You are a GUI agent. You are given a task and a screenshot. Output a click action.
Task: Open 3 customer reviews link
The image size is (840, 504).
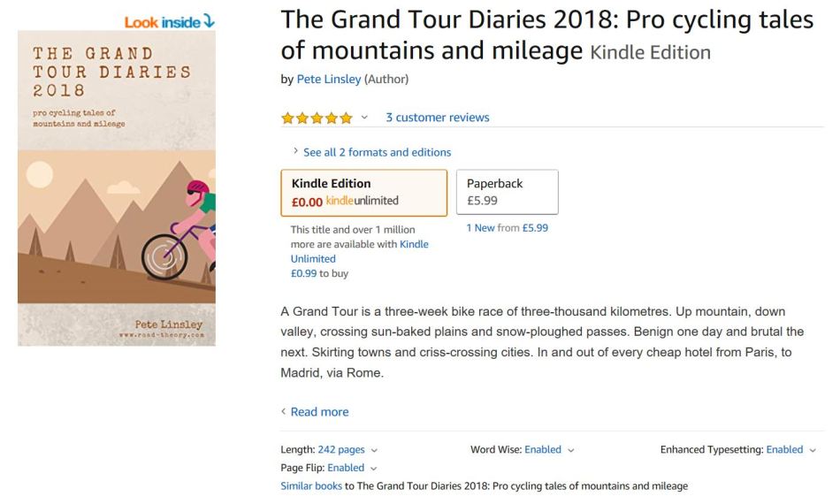pyautogui.click(x=437, y=118)
